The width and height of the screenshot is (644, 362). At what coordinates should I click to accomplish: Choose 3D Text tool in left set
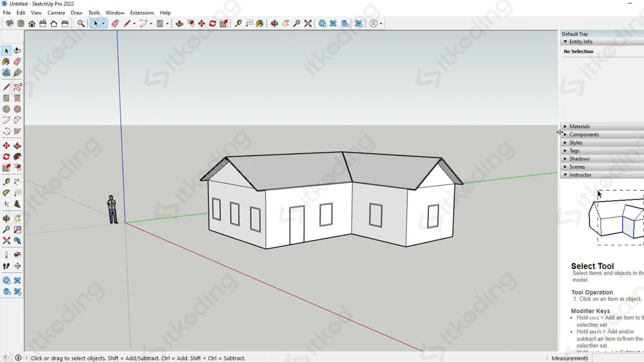click(x=17, y=204)
